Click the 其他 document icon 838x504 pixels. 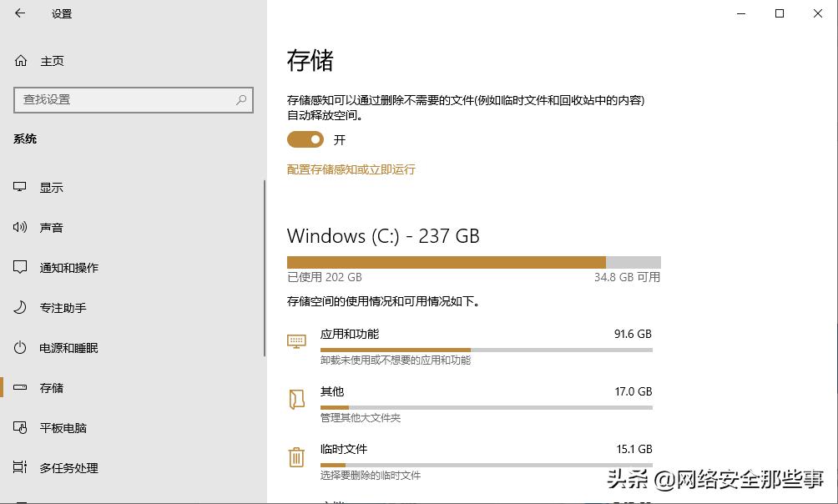coord(296,399)
